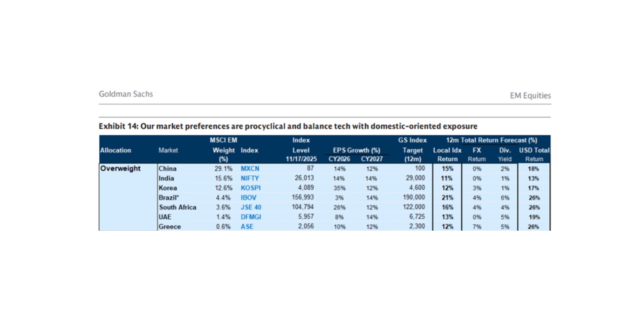This screenshot has width=644, height=323.
Task: Select the 12m Total Return Forecast header
Action: coord(491,140)
